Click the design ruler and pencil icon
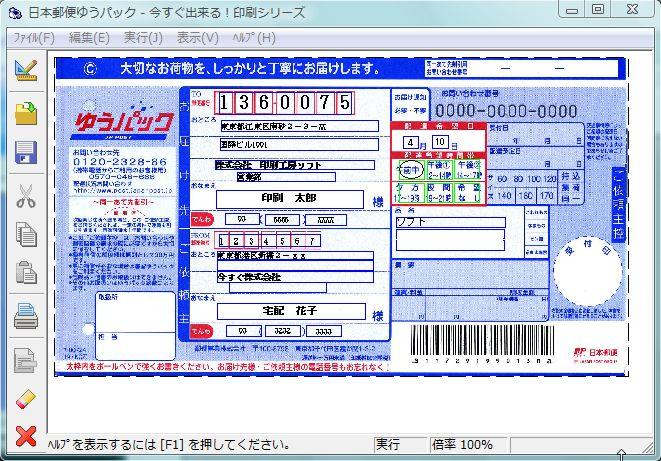 tap(26, 70)
